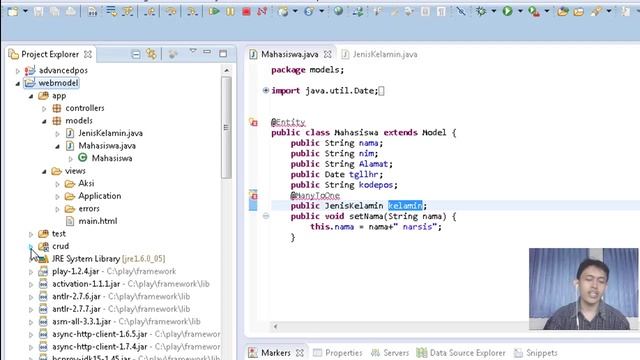
Task: Click the Disconnect debug icon
Action: [x=262, y=11]
